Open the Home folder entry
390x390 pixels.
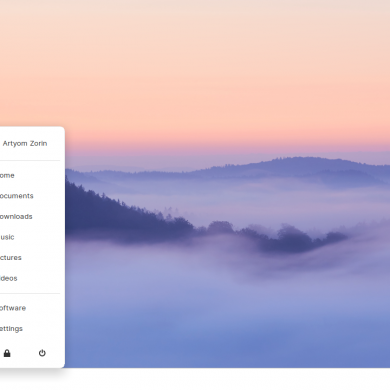point(7,175)
